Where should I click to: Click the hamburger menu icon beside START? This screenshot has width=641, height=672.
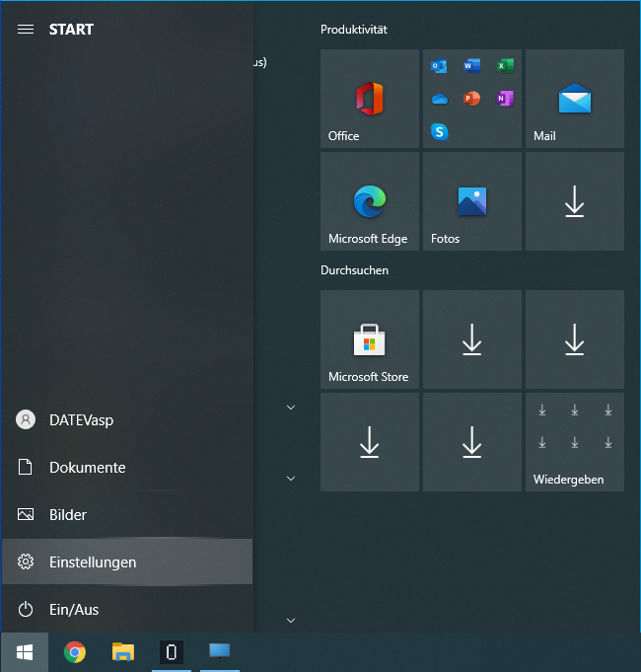click(26, 30)
